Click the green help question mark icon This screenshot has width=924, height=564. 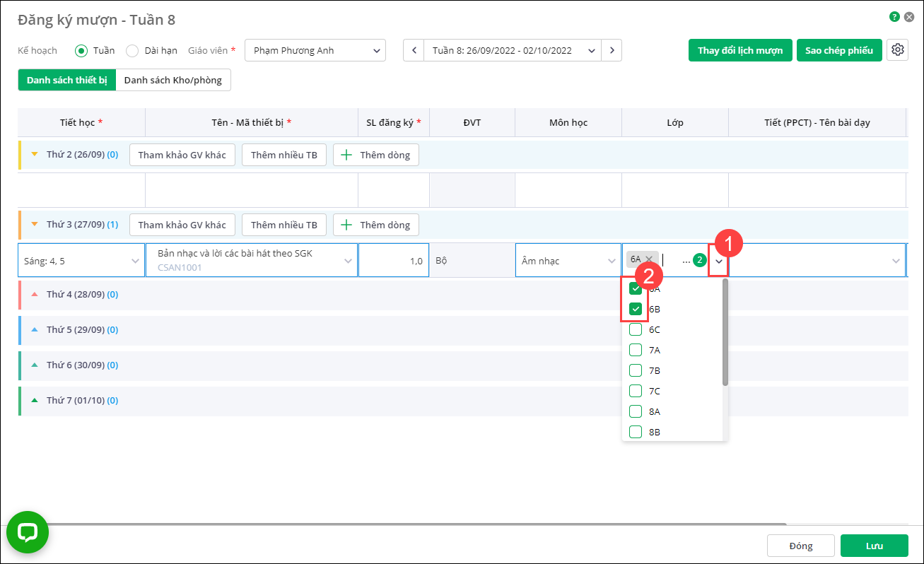tap(894, 17)
